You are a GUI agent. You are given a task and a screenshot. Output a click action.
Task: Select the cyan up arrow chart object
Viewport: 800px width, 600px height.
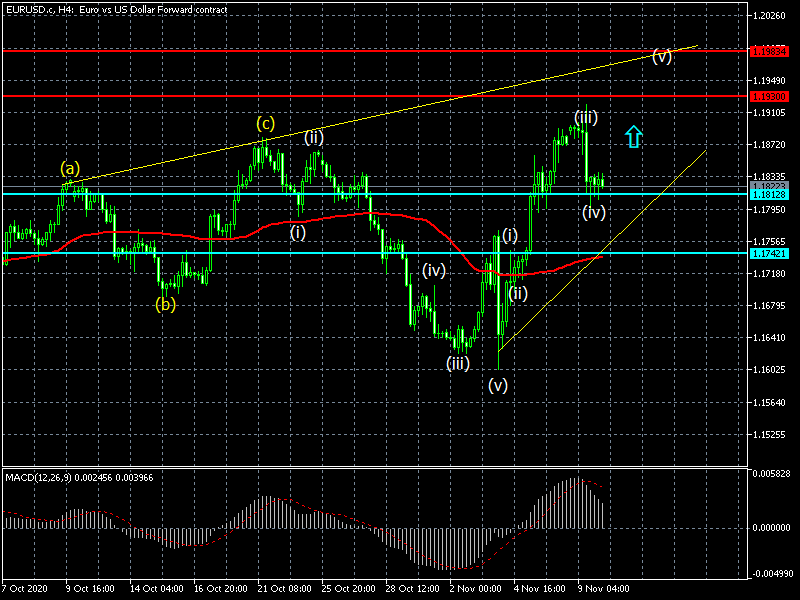pos(633,137)
